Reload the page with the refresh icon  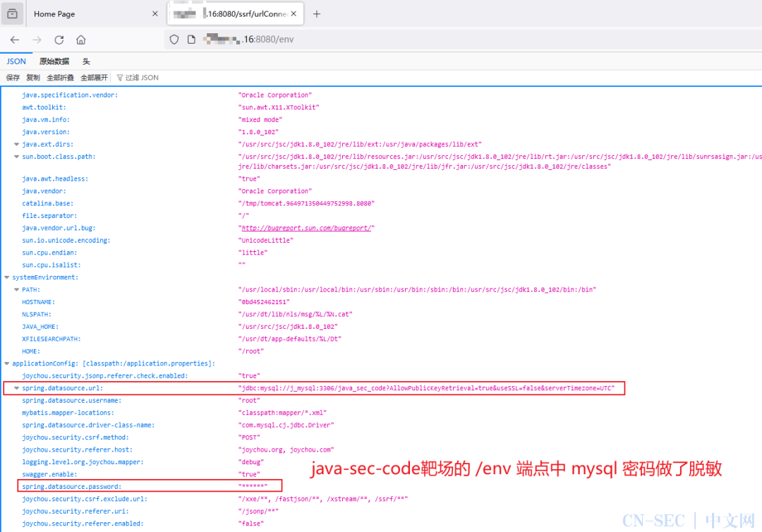tap(59, 40)
